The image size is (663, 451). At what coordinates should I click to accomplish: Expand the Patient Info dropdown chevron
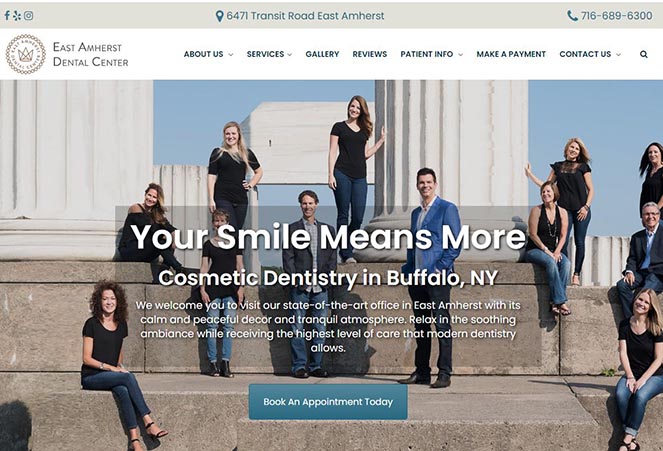click(460, 55)
